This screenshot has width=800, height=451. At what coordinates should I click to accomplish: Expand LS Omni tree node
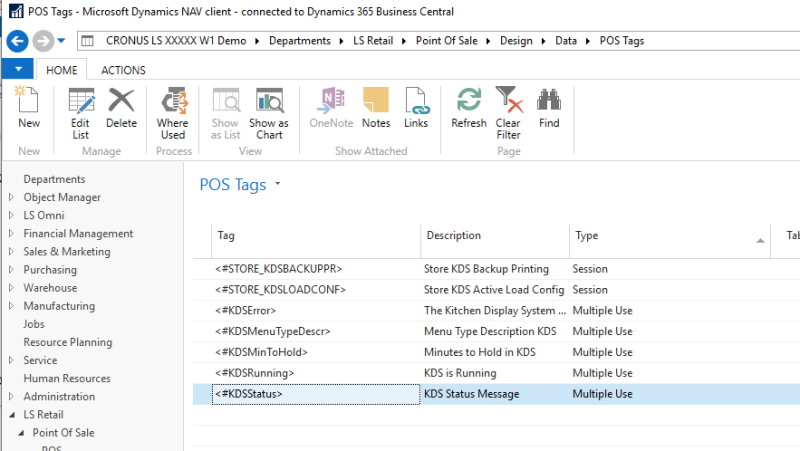tap(11, 215)
